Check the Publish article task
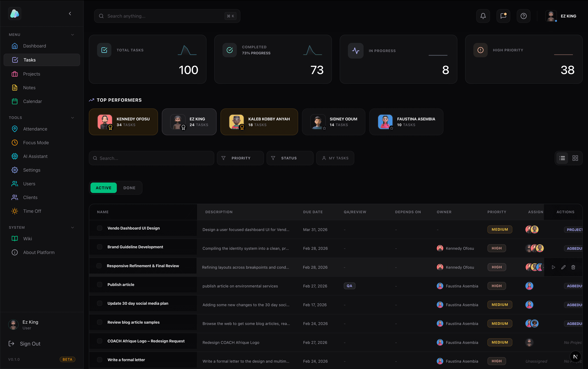Screen dimensions: 588x369 click(x=99, y=284)
